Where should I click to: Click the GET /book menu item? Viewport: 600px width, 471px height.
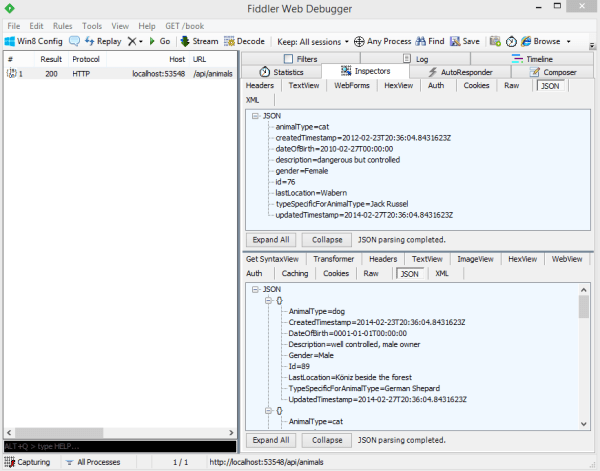tap(184, 26)
